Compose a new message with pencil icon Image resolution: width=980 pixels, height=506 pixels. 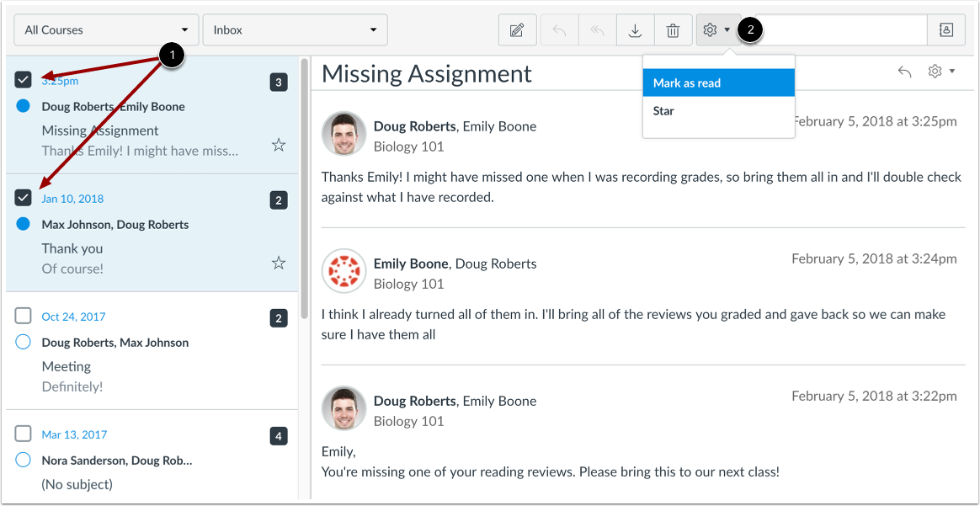tap(517, 30)
